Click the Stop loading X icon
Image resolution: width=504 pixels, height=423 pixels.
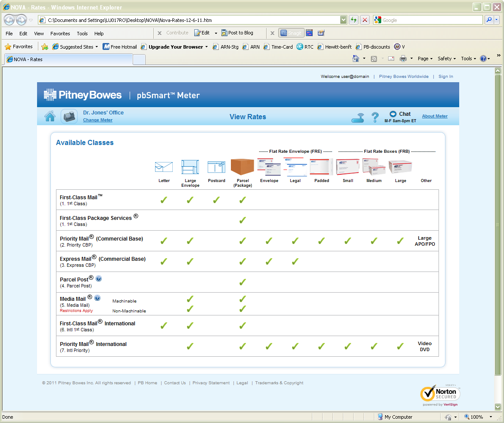pyautogui.click(x=365, y=20)
